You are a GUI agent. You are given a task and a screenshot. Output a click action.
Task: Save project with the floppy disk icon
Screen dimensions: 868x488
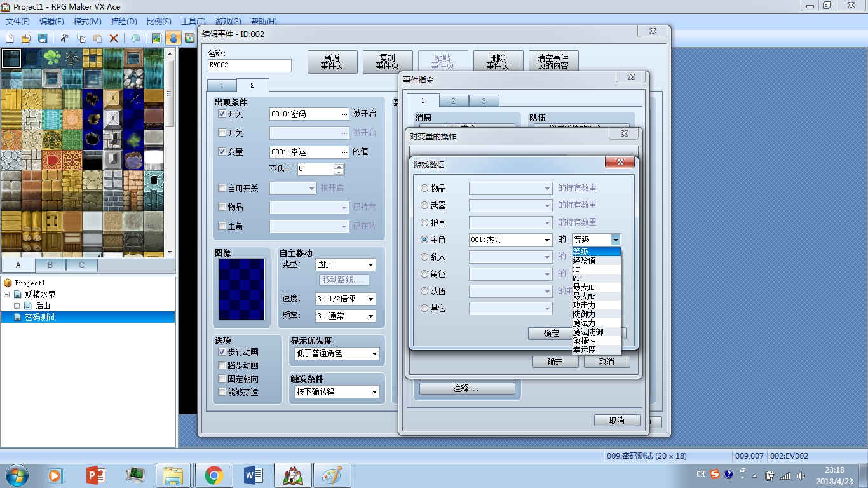43,38
